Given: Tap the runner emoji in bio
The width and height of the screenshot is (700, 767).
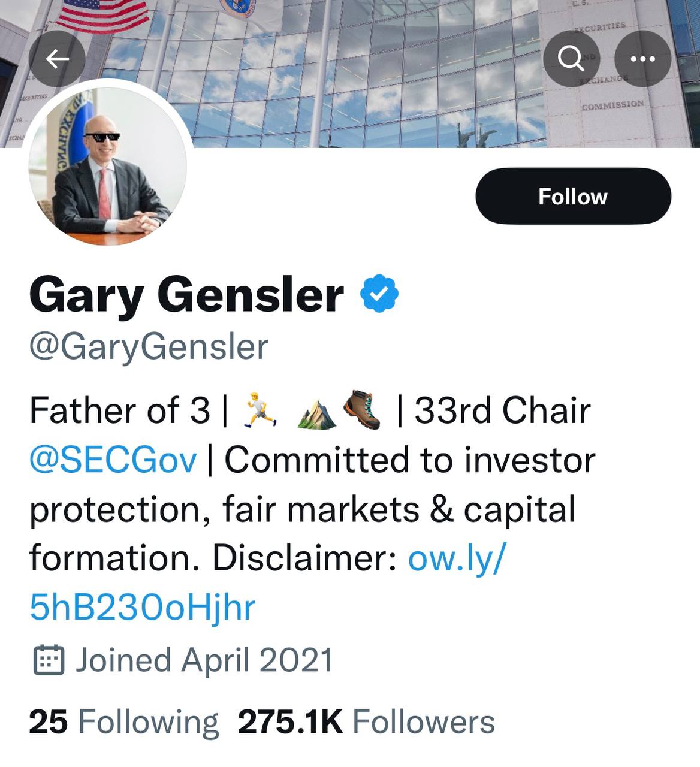Looking at the screenshot, I should point(260,410).
